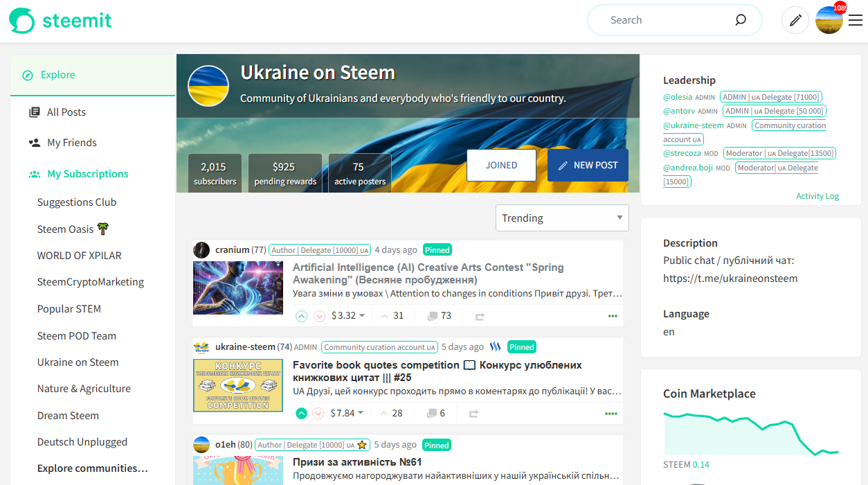Open Favorite book quotes competition title
This screenshot has height=485, width=868.
point(437,371)
